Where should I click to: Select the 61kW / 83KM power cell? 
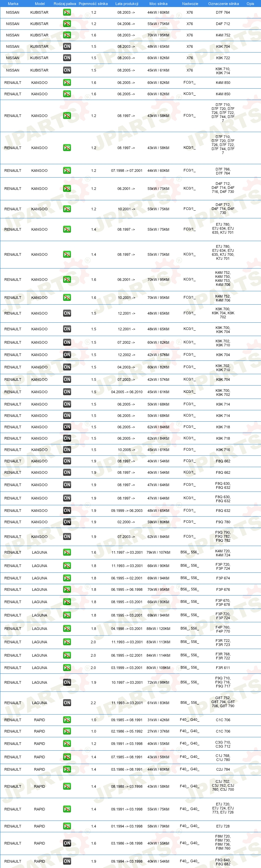point(159,703)
